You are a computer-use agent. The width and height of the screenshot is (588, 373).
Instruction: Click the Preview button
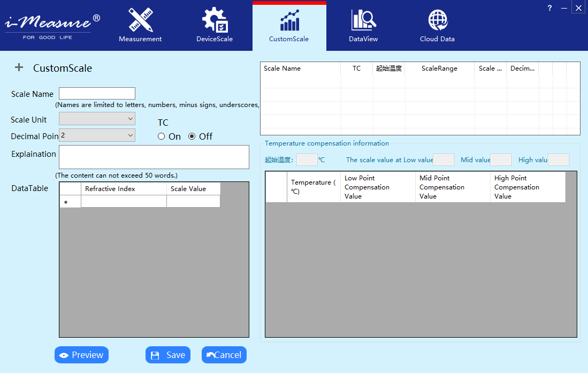(x=81, y=355)
